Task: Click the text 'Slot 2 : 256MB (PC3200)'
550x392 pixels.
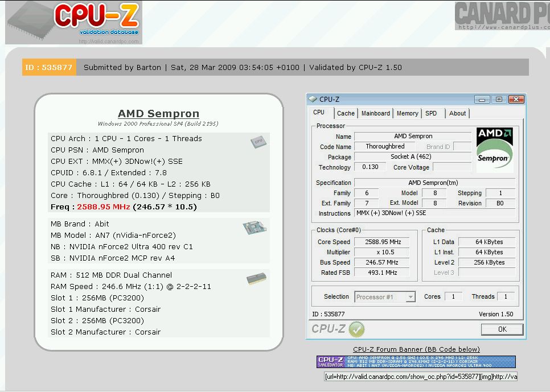Action: pyautogui.click(x=97, y=320)
